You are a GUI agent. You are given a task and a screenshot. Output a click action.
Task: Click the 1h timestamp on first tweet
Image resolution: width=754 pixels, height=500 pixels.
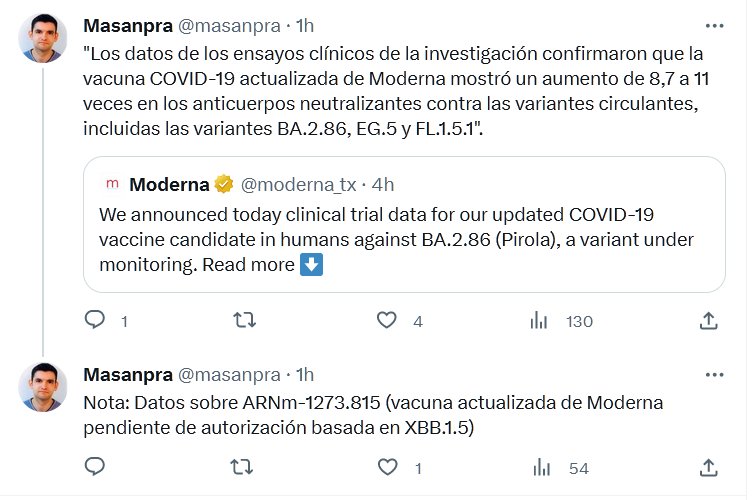point(304,25)
